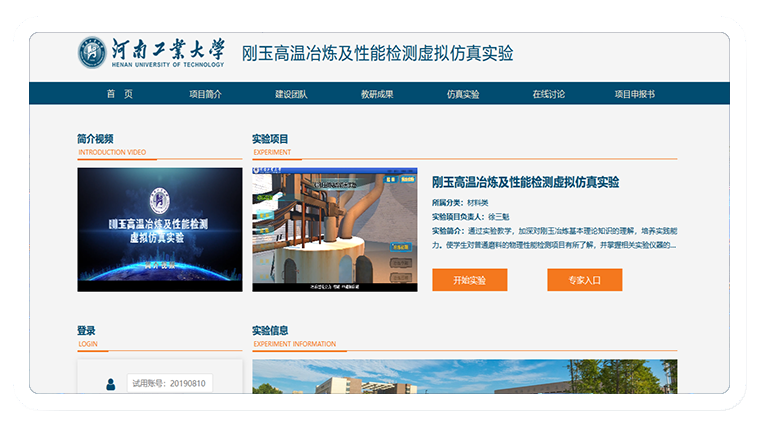Select 教研成果 in the navigation bar
Image resolution: width=760 pixels, height=432 pixels.
pos(377,94)
